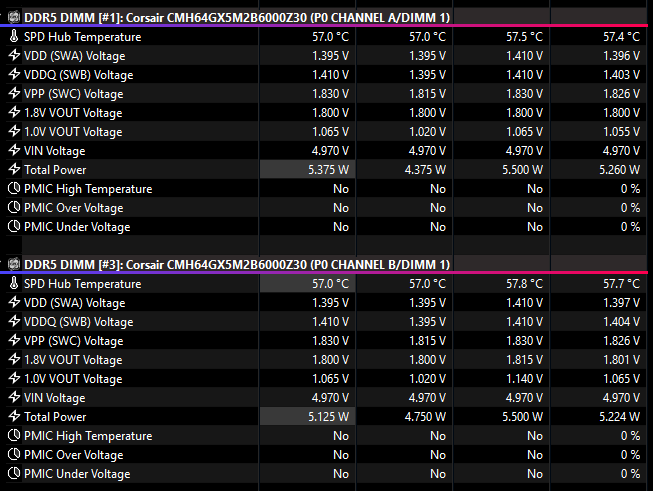The width and height of the screenshot is (653, 491).
Task: Click the clock icon for DIMM #1 PMIC Over Voltage
Action: [x=14, y=207]
